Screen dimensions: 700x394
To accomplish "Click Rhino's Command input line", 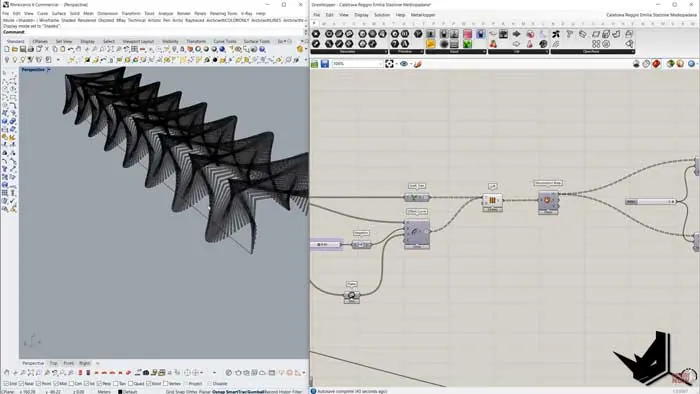I will point(152,32).
